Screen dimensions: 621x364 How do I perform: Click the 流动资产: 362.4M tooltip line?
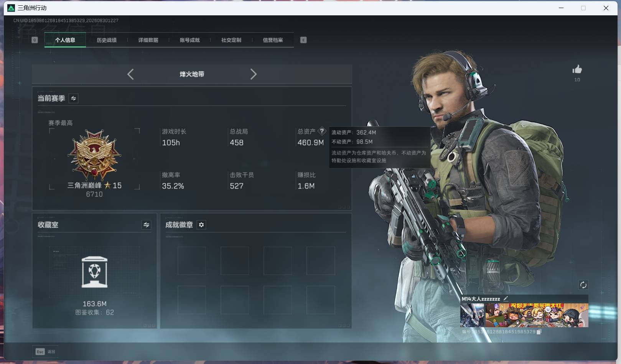point(354,132)
